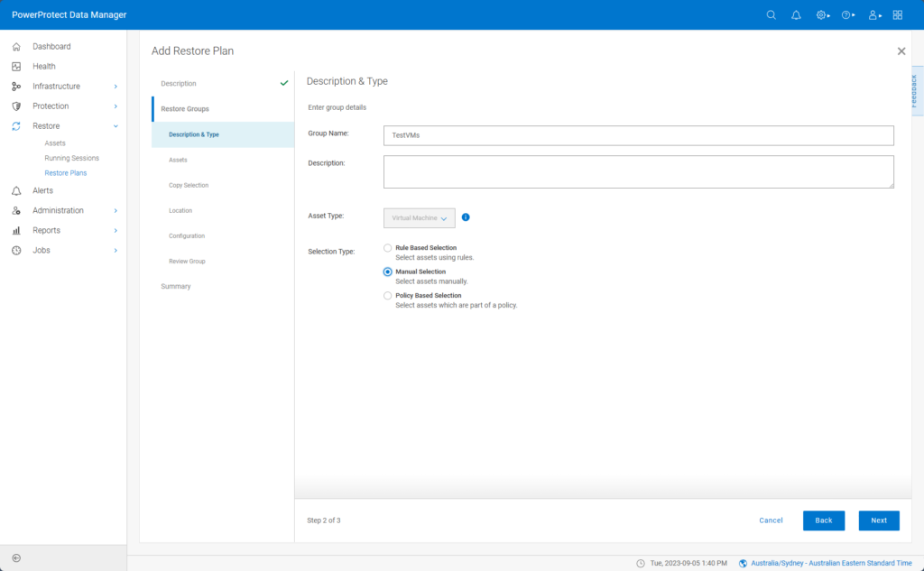Screen dimensions: 924x571
Task: Select Manual Selection
Action: pos(388,272)
